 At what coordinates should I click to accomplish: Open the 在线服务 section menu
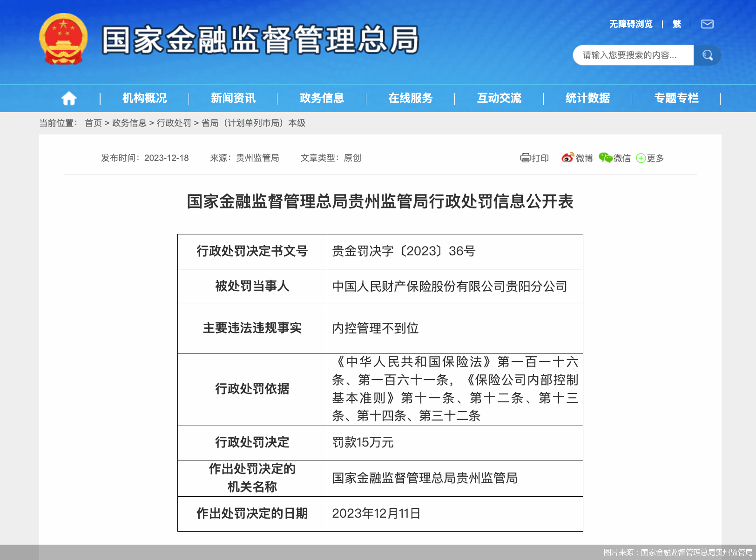point(410,98)
